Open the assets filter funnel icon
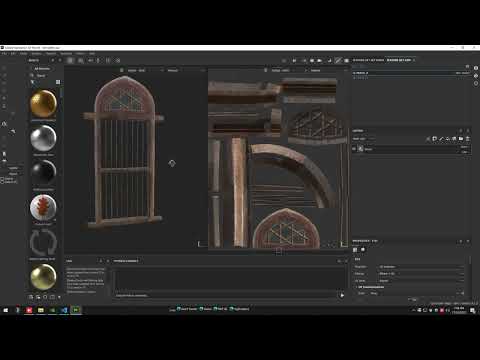This screenshot has width=480, height=360. 33,82
